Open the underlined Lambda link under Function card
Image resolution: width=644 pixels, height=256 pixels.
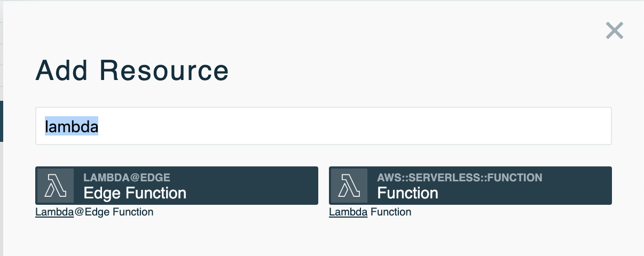pyautogui.click(x=348, y=212)
